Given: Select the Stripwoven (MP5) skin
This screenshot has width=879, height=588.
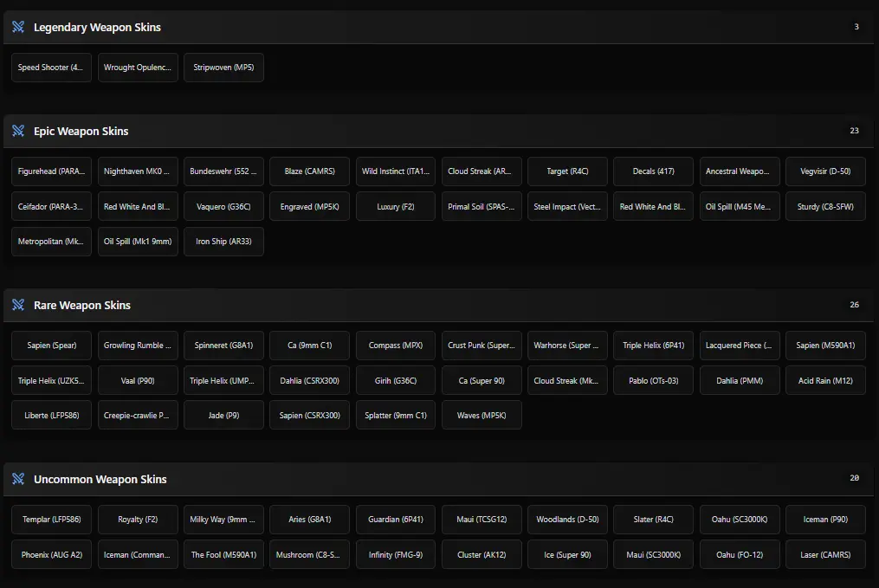Looking at the screenshot, I should 223,68.
